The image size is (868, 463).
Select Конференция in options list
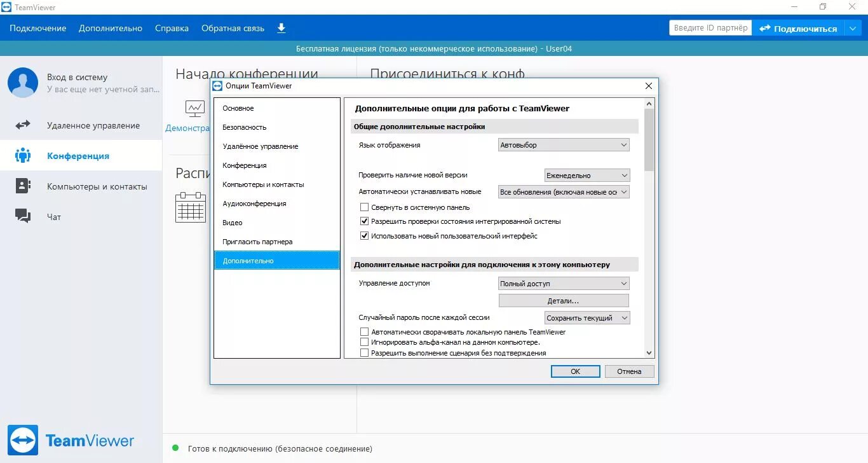(x=277, y=165)
